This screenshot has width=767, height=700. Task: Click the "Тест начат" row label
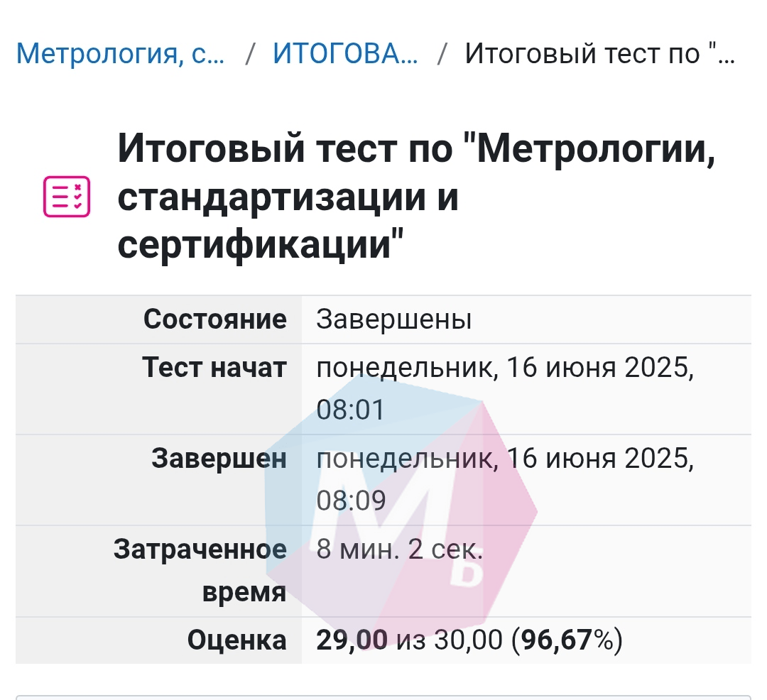click(x=214, y=368)
